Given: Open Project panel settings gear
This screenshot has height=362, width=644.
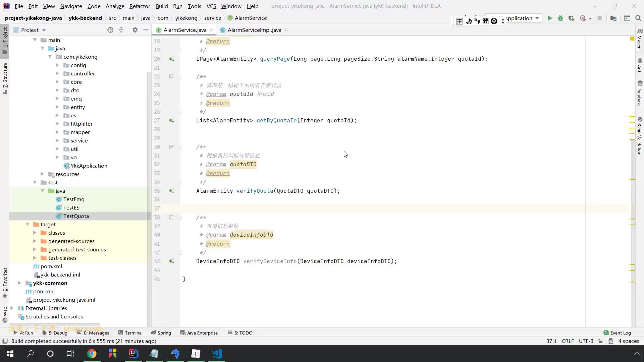Looking at the screenshot, I should [x=135, y=30].
